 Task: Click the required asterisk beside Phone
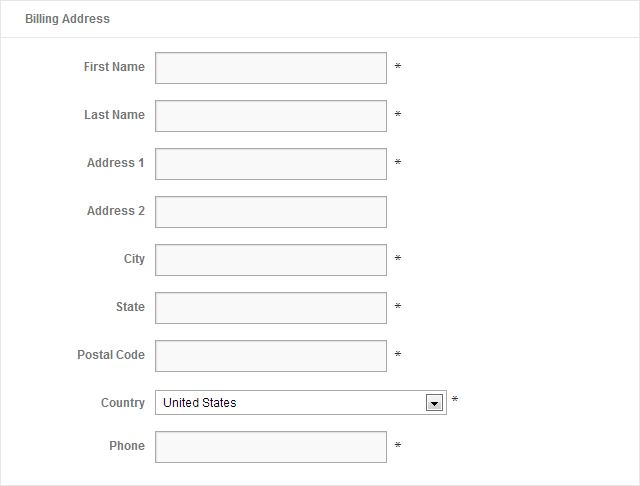tap(398, 446)
